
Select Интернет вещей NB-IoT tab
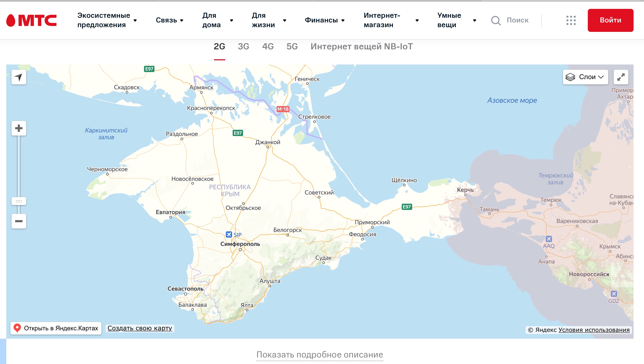point(361,46)
